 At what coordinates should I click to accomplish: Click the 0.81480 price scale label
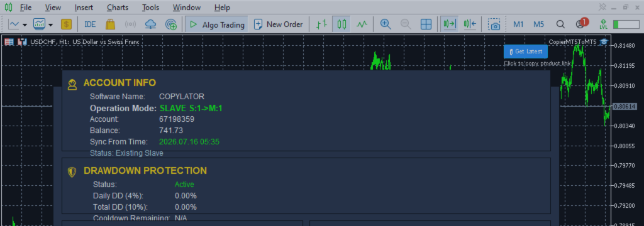tap(625, 46)
